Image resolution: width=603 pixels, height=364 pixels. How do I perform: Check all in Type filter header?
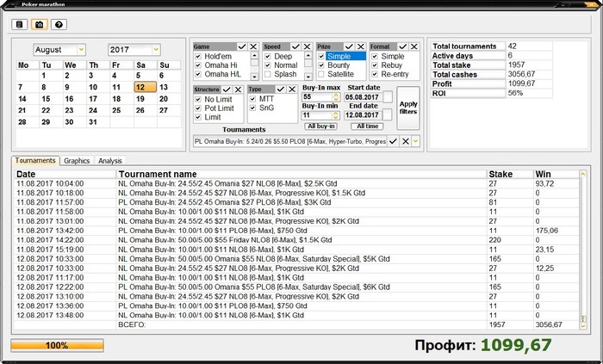point(281,89)
